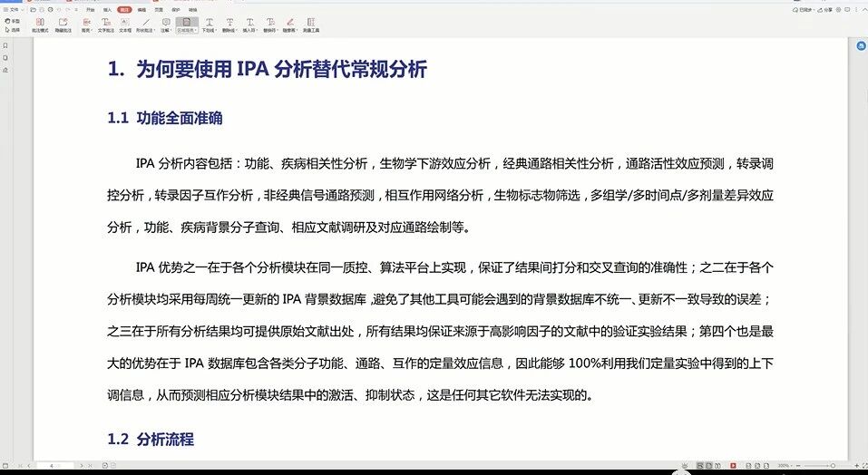Click heading '1.1 功能全面准确'
This screenshot has height=475, width=868.
pyautogui.click(x=165, y=118)
